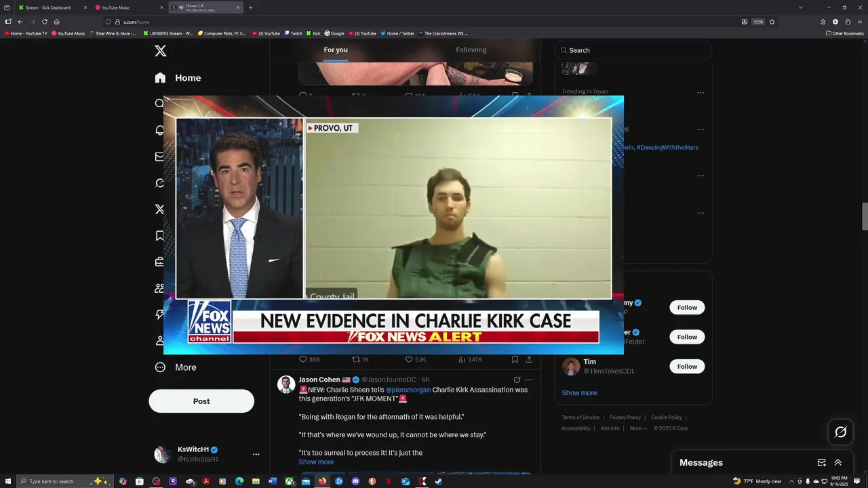
Task: Open the List all tabs chevron
Action: click(801, 7)
